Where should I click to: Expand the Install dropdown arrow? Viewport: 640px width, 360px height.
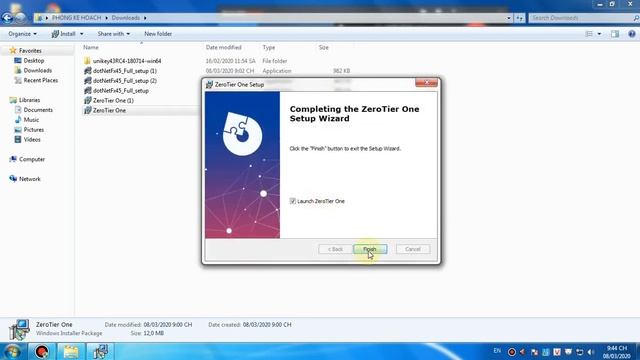[82, 34]
